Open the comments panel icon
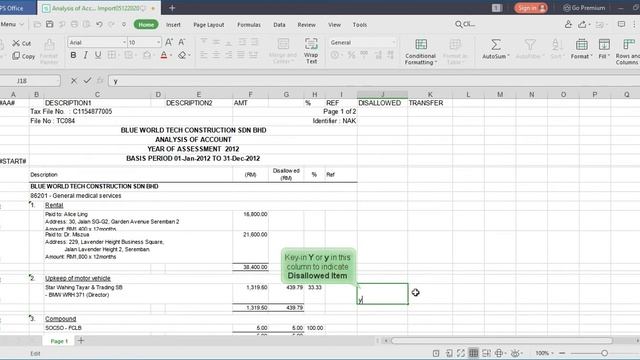 621,24
